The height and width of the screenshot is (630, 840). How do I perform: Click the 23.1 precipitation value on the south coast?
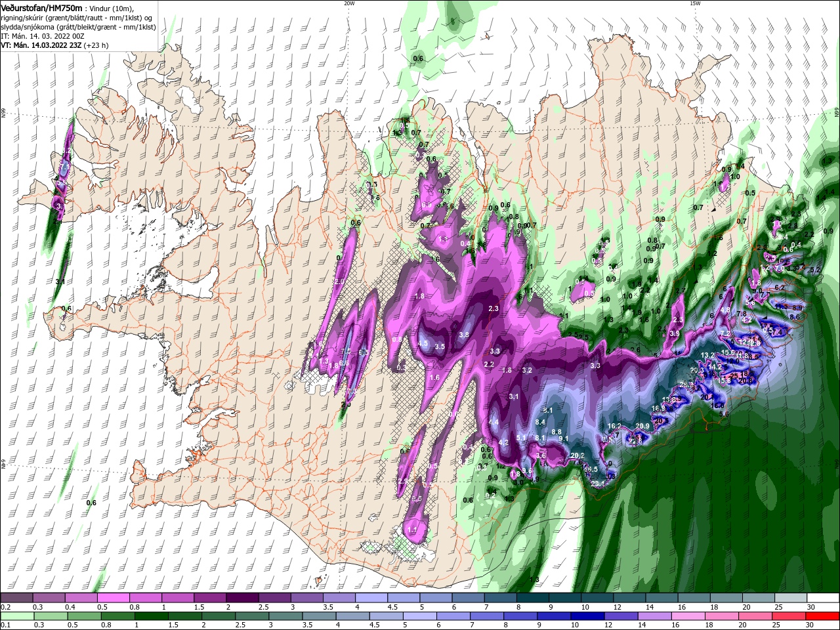pos(597,484)
